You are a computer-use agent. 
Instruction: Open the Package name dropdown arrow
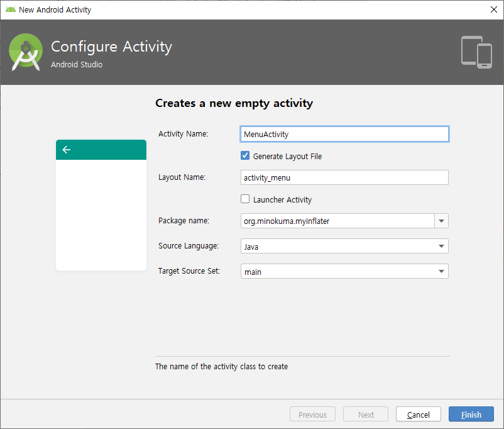[441, 221]
